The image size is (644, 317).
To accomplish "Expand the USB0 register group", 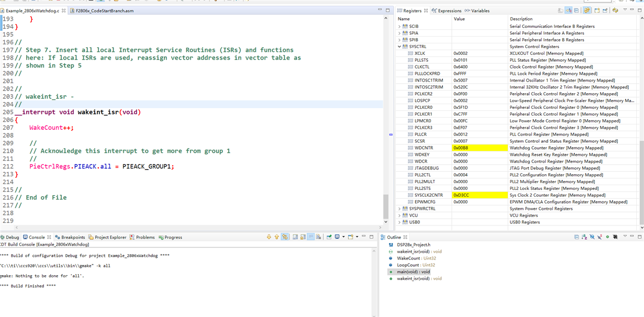I will 399,222.
